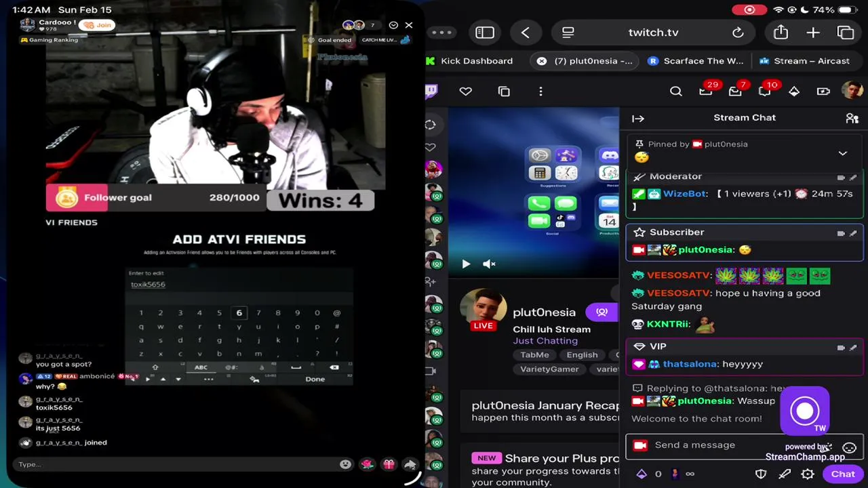Image resolution: width=868 pixels, height=488 pixels.
Task: Open Twitch whispers with 10 badge
Action: tap(765, 91)
